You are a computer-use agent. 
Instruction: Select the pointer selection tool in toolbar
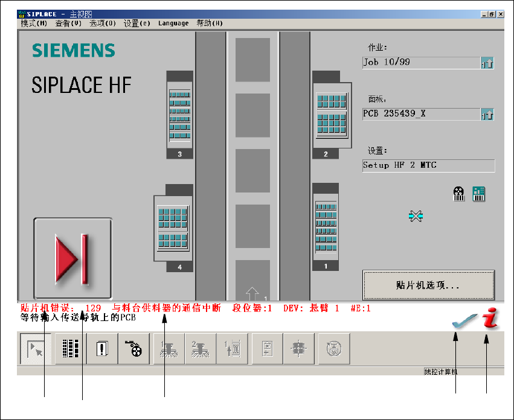(x=36, y=349)
